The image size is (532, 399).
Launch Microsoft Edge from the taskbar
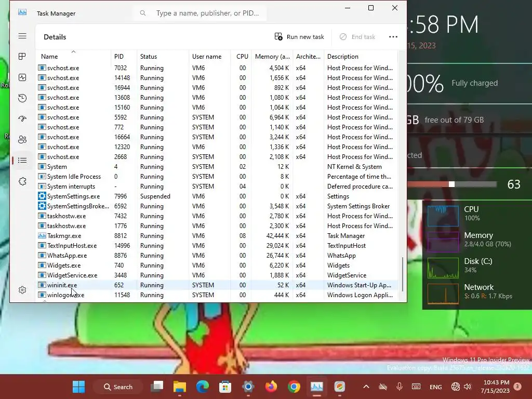click(203, 387)
